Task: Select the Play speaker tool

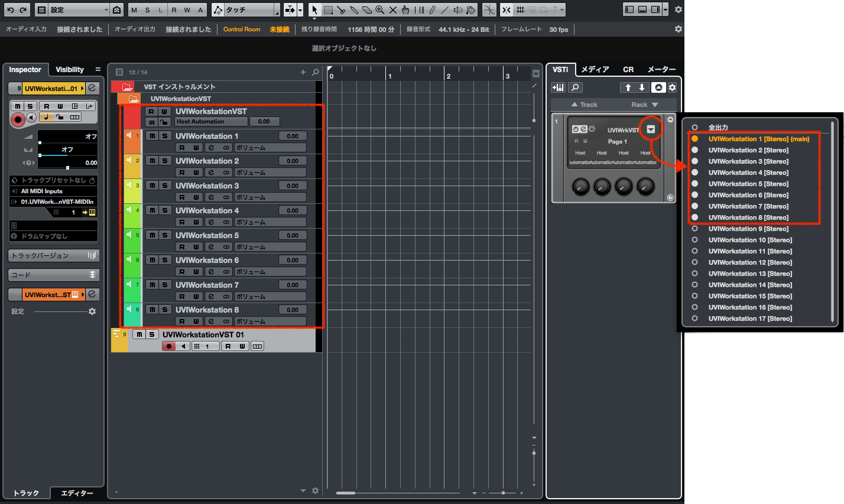Action: click(x=457, y=10)
